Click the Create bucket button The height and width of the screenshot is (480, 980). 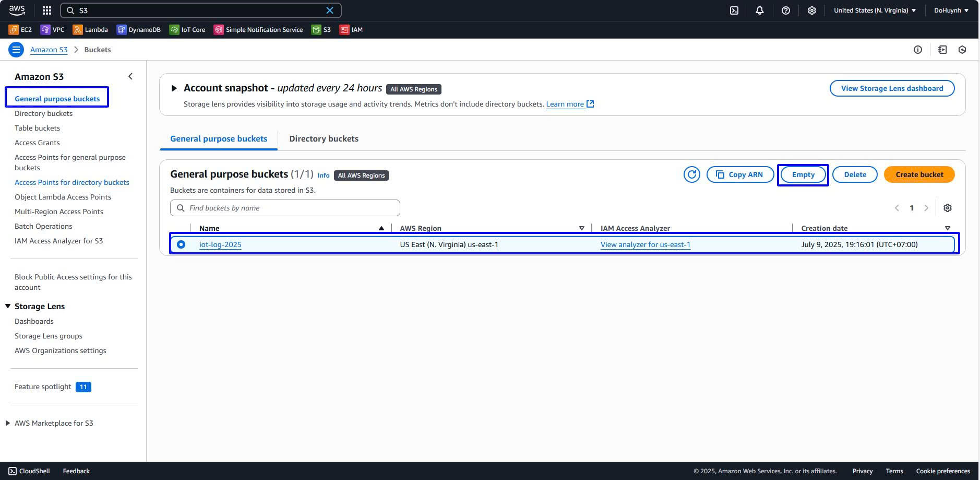[919, 174]
